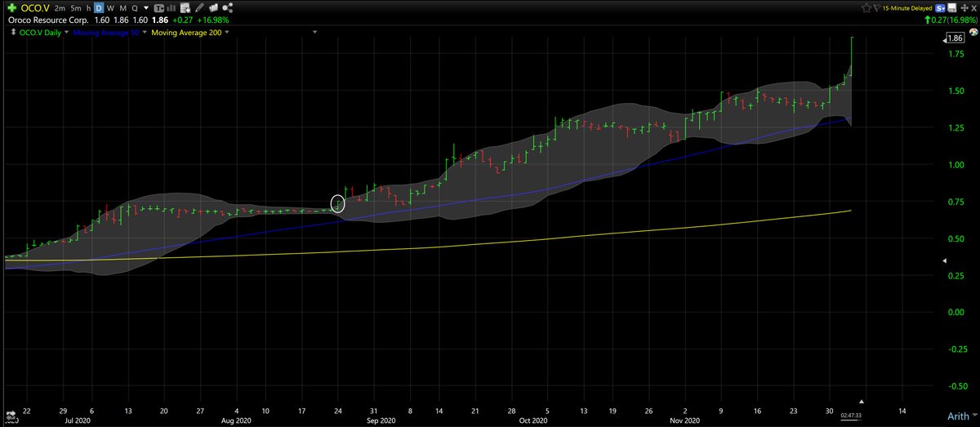
Task: Switch to Quarterly Q timeframe
Action: pos(135,8)
